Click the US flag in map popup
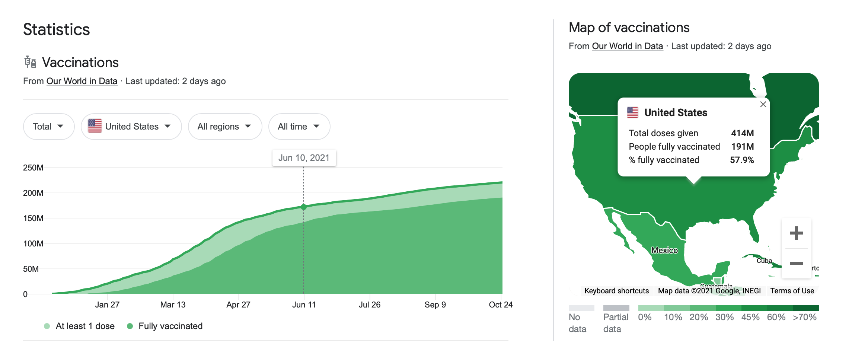Screen dimensions: 868x341 [x=632, y=112]
